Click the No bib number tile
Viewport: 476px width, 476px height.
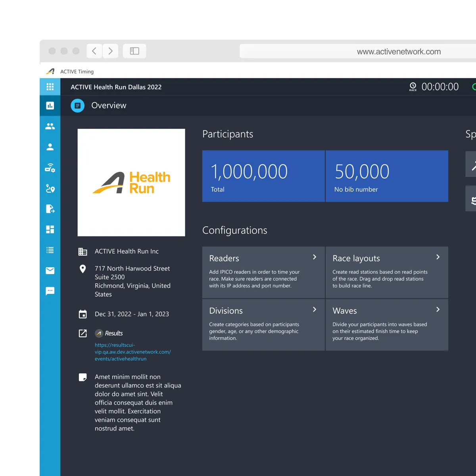coord(387,176)
